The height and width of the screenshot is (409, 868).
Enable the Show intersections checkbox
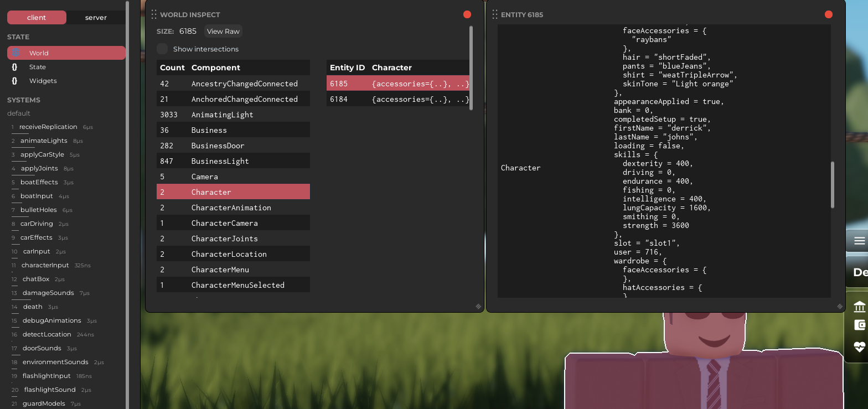coord(162,49)
